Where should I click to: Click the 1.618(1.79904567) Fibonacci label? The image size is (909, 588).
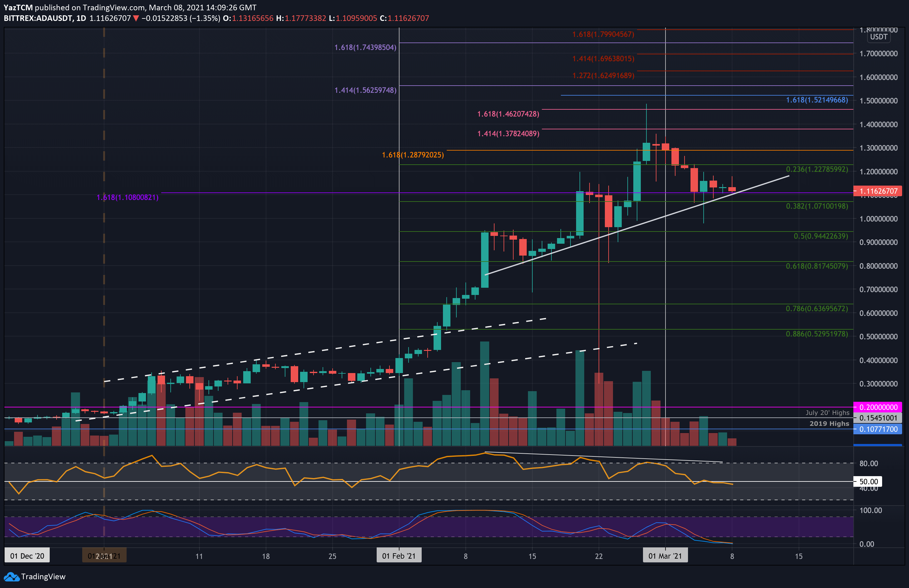coord(603,34)
